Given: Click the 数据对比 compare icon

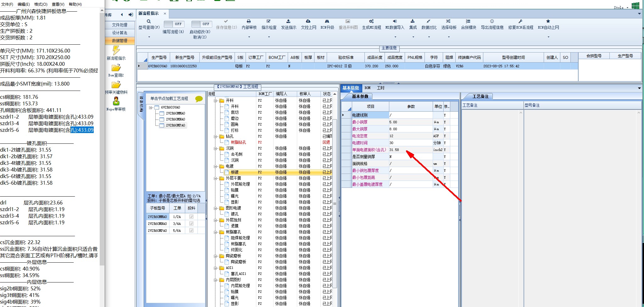Looking at the screenshot, I should point(429,21).
